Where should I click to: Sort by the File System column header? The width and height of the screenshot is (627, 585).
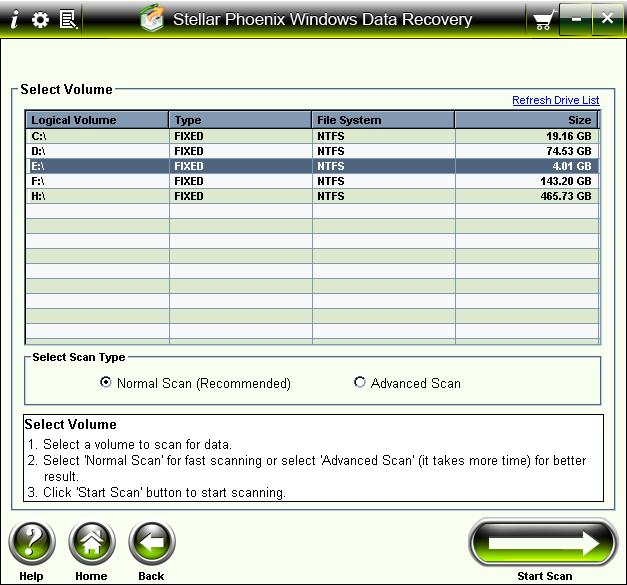click(x=383, y=120)
